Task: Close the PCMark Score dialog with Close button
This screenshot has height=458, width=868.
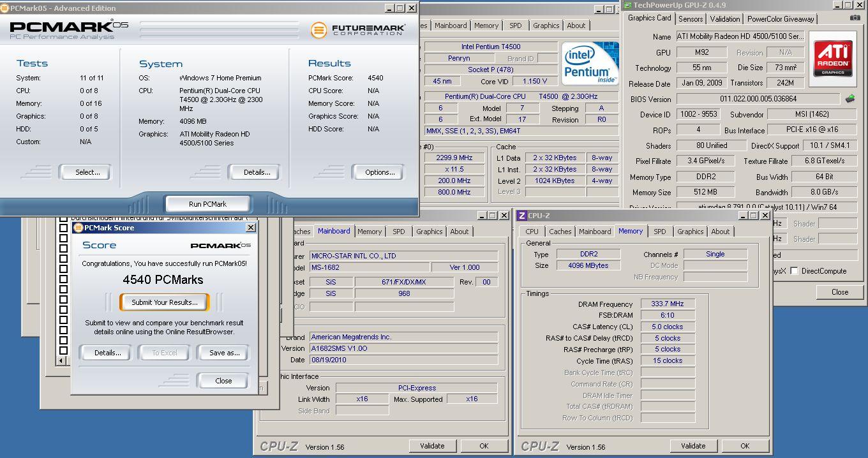Action: click(223, 381)
